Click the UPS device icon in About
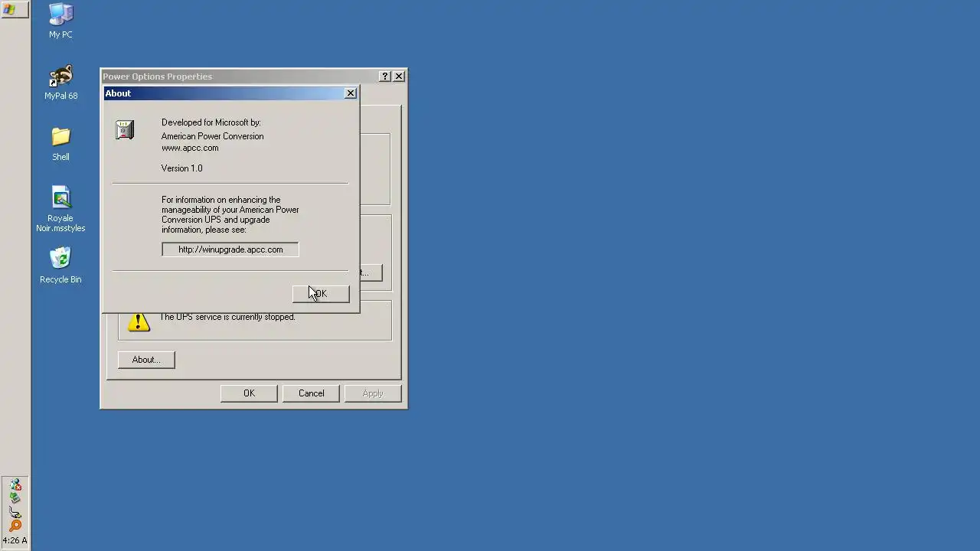This screenshot has width=980, height=551. (x=125, y=130)
